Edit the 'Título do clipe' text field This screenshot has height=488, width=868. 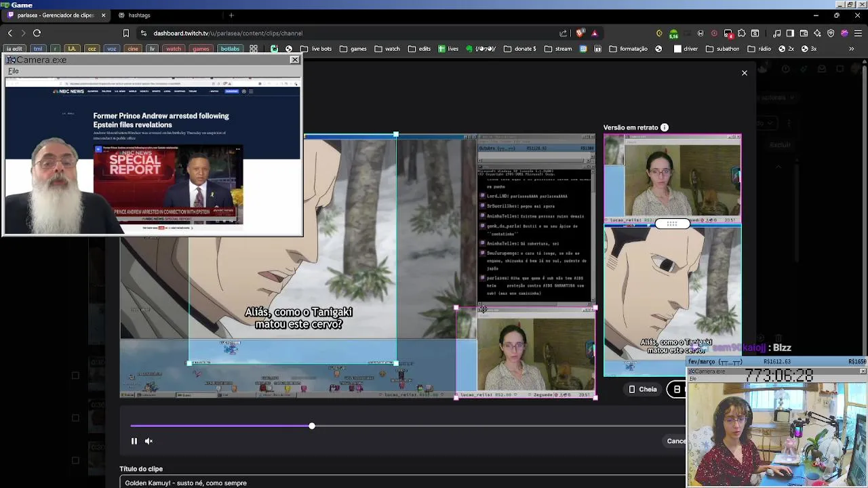pos(403,483)
